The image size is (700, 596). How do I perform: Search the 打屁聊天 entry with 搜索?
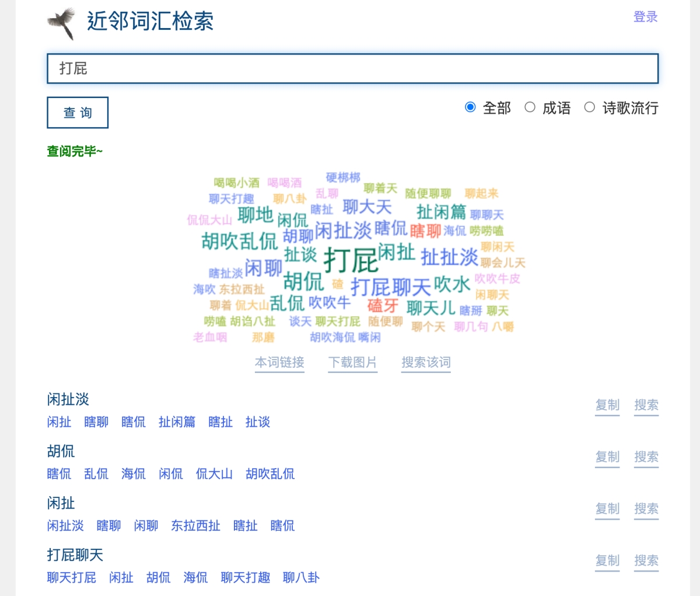coord(646,561)
